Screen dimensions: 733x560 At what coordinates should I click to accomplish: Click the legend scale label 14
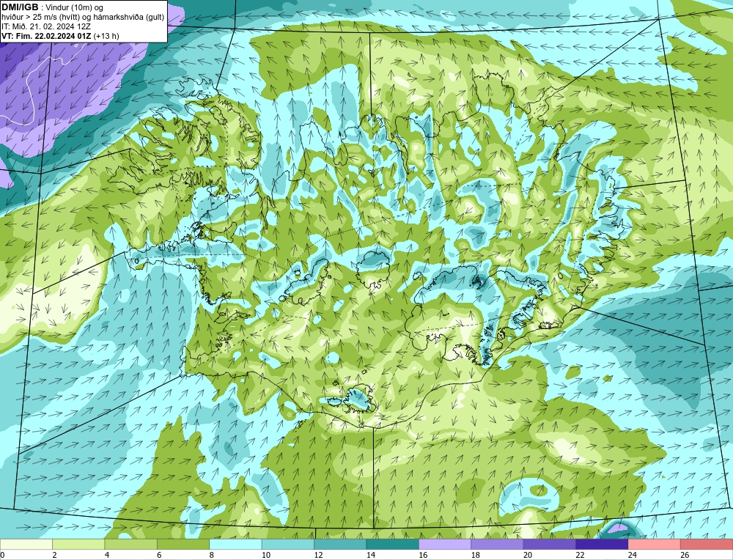point(371,556)
